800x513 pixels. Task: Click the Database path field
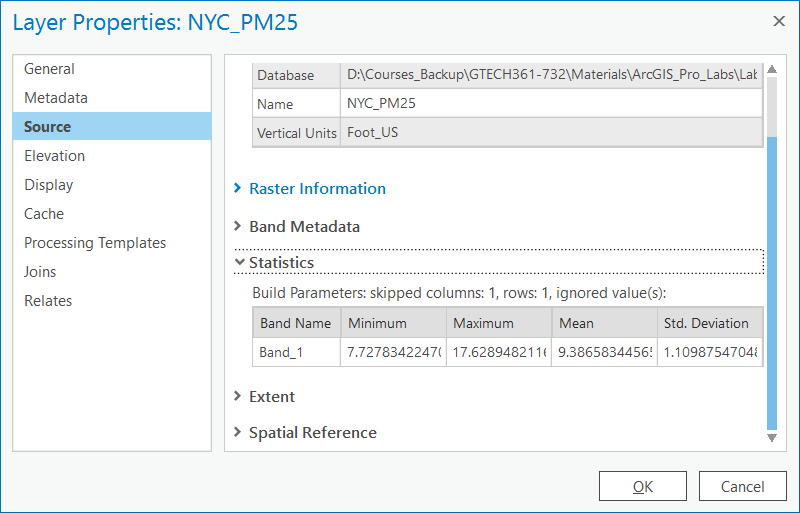coord(551,75)
